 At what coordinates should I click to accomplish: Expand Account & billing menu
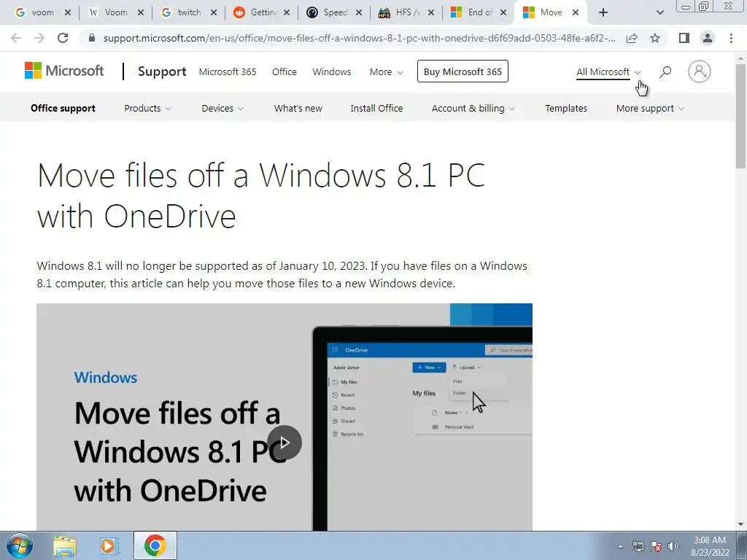(473, 108)
